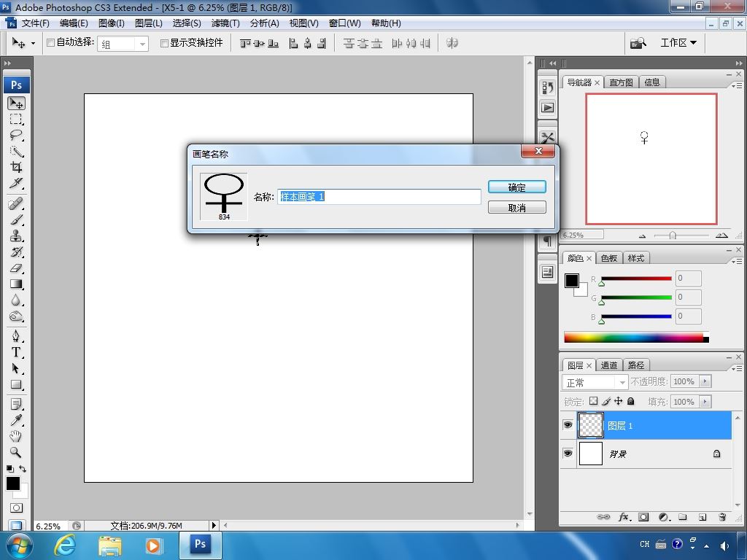Image resolution: width=747 pixels, height=560 pixels.
Task: Select the Zoom tool
Action: (x=16, y=452)
